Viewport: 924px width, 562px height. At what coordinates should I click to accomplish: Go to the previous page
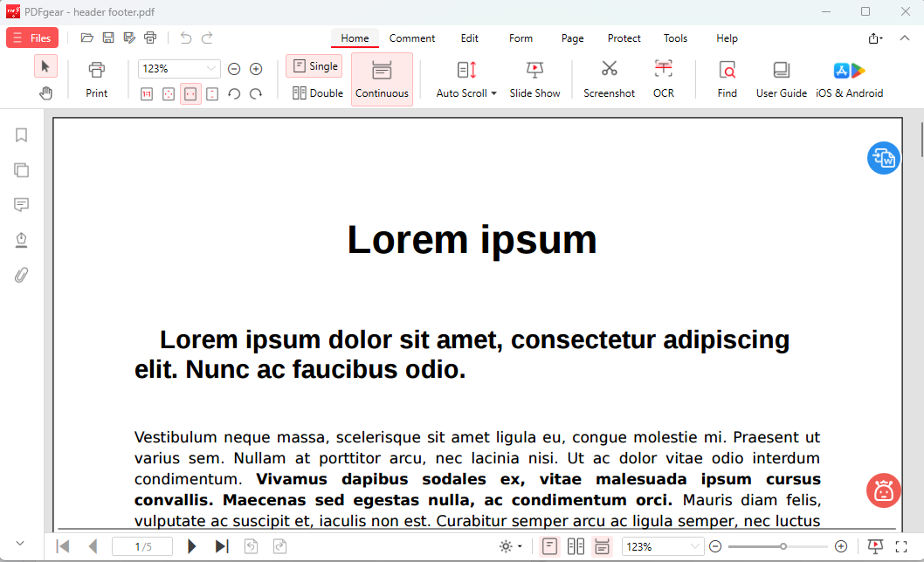[93, 546]
